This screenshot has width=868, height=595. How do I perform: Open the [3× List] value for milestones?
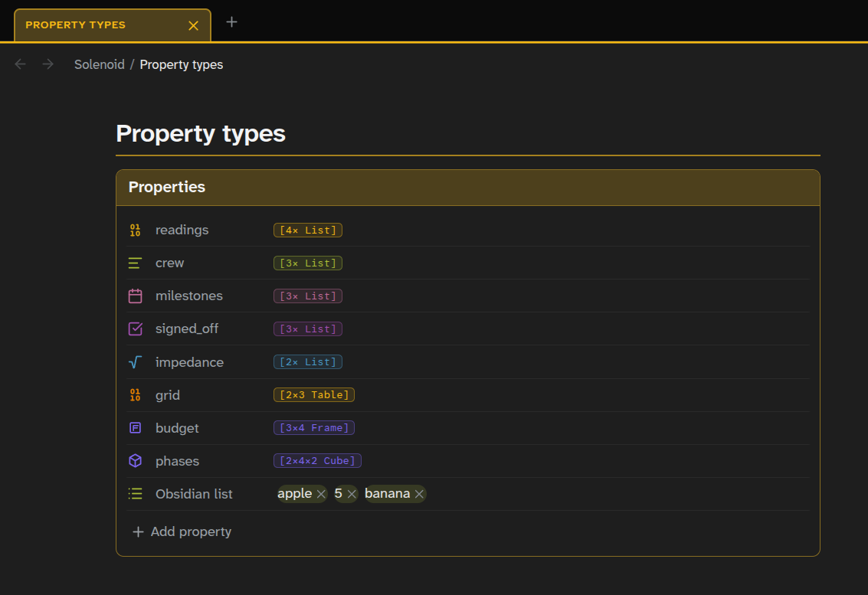[x=308, y=296]
